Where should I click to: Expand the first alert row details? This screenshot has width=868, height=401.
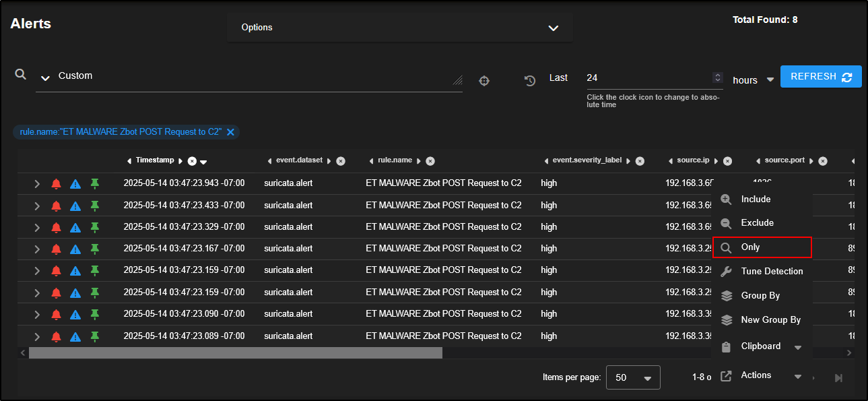click(37, 183)
